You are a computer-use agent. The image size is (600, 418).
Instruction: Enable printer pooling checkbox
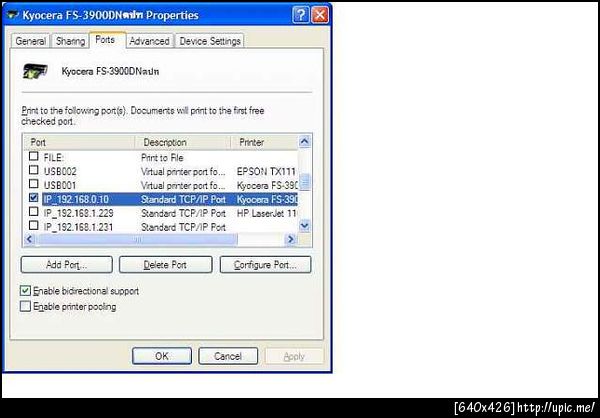coord(25,306)
